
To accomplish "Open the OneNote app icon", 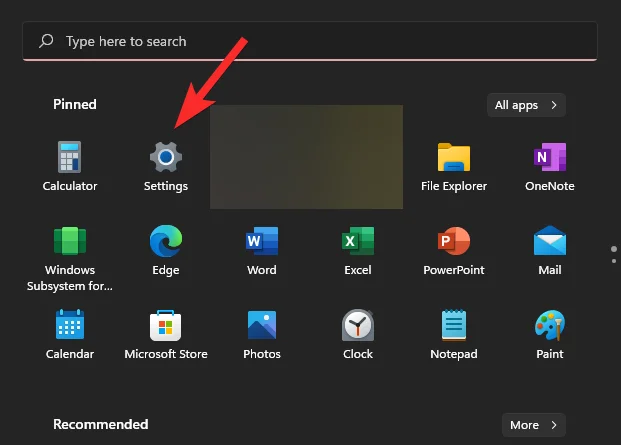I will [550, 157].
